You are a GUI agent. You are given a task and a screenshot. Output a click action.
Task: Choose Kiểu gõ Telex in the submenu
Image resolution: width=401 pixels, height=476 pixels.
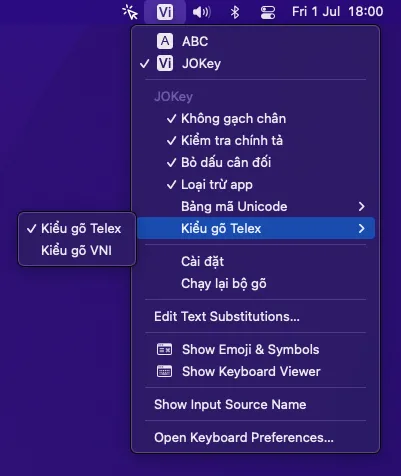(x=77, y=229)
